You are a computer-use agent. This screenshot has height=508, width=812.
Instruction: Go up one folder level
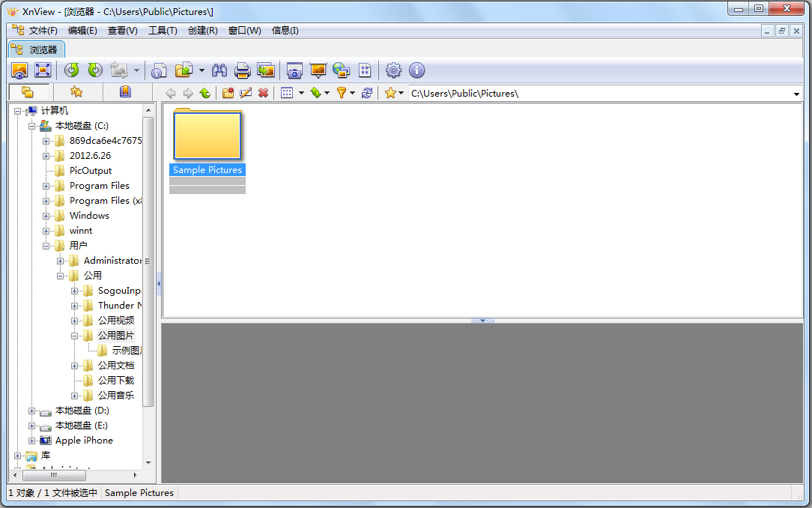coord(205,93)
